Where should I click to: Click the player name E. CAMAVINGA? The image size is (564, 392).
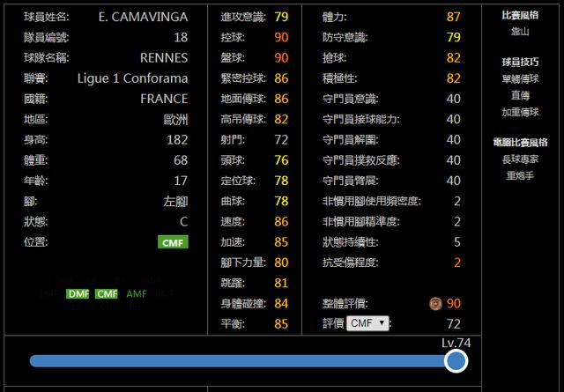tap(143, 17)
